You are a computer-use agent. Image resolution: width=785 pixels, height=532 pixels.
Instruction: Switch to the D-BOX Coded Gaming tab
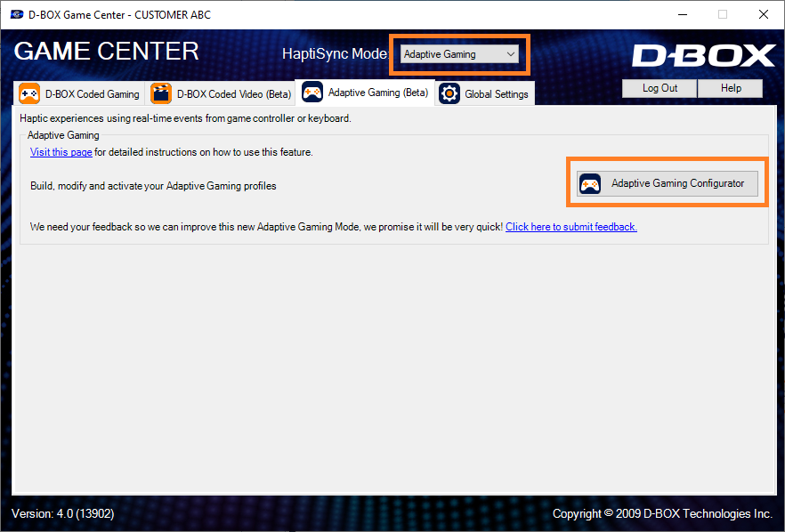[x=78, y=93]
